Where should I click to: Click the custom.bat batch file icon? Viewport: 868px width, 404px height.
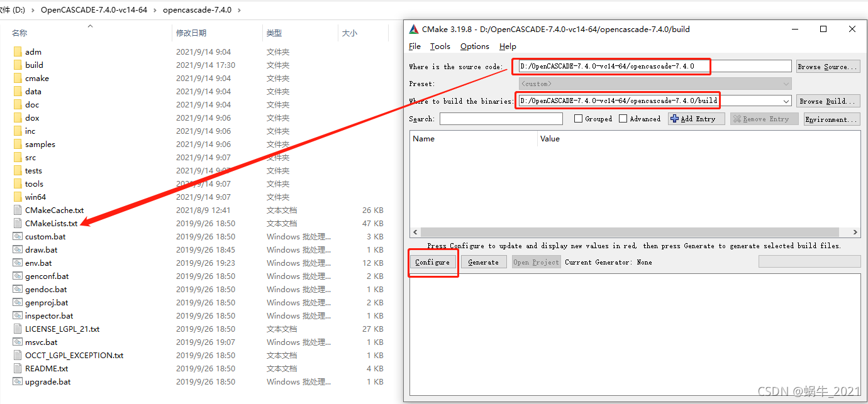click(18, 236)
